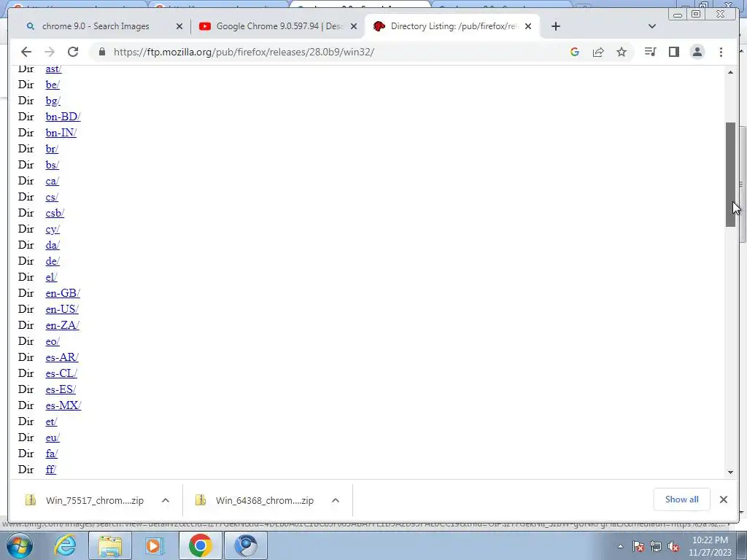The image size is (747, 560).
Task: Expand options for Win_64368_chrom zip download
Action: point(336,500)
